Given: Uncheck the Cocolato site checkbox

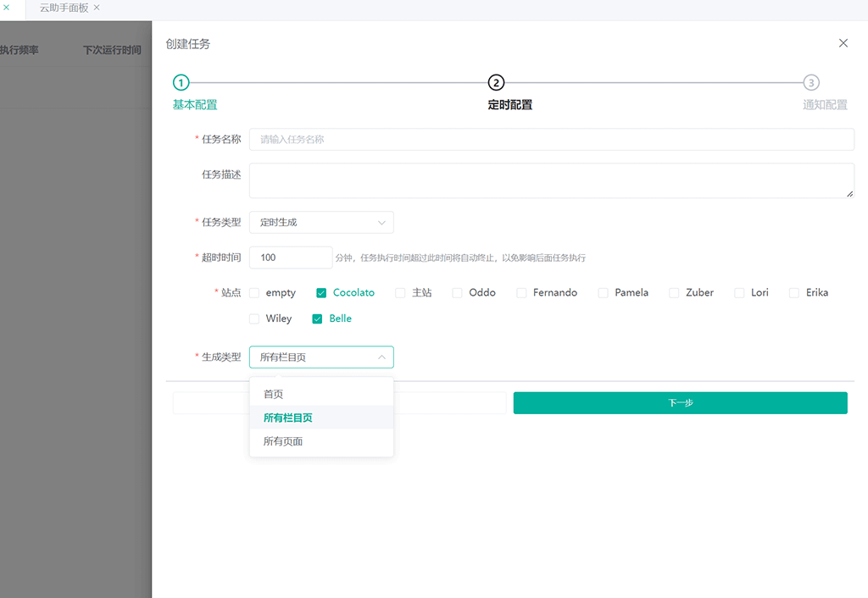Looking at the screenshot, I should tap(321, 293).
